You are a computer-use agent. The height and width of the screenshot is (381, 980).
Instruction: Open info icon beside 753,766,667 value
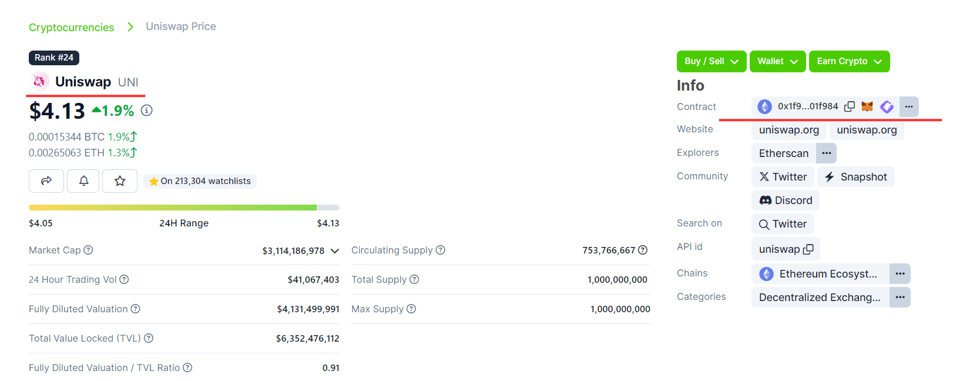(x=643, y=250)
